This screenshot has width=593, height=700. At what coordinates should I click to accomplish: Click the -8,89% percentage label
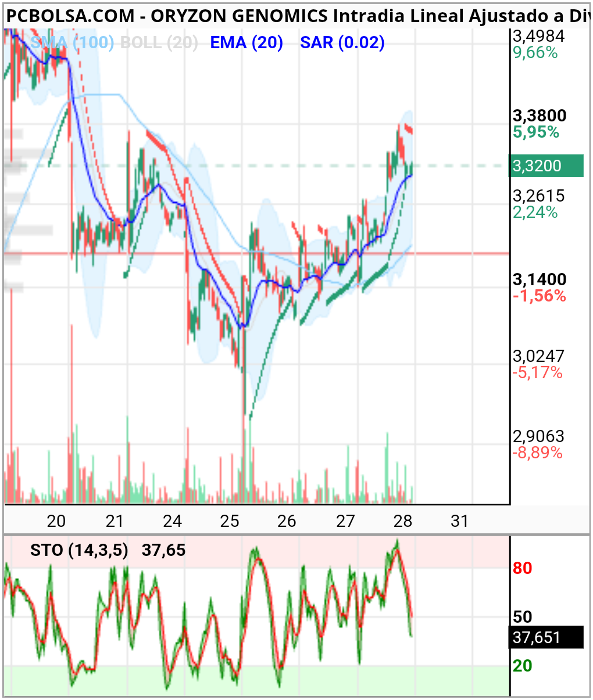click(538, 453)
